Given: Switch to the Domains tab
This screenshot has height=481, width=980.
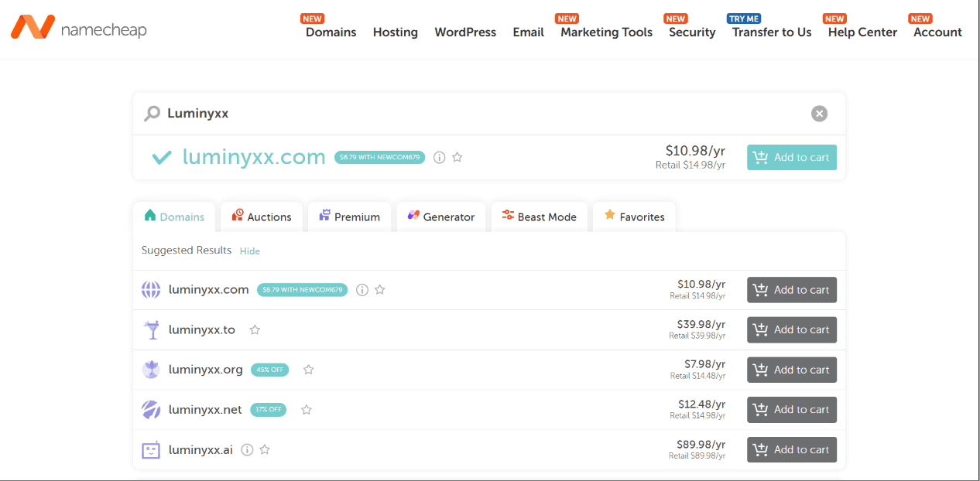Looking at the screenshot, I should click(174, 217).
